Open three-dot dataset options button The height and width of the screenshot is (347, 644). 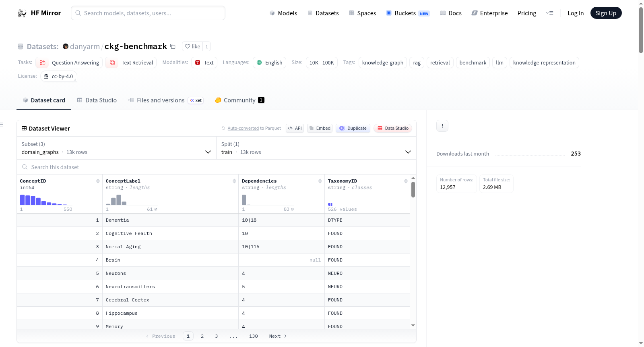click(x=442, y=126)
